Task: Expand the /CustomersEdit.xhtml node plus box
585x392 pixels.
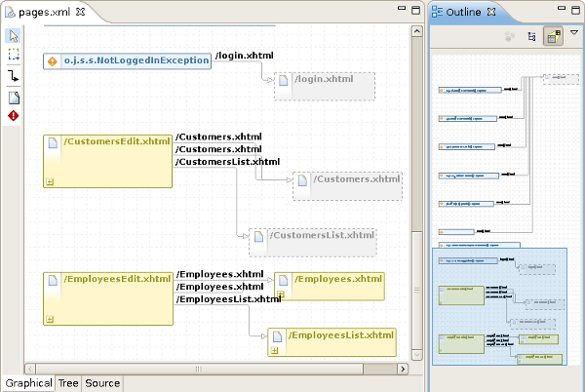Action: 50,180
